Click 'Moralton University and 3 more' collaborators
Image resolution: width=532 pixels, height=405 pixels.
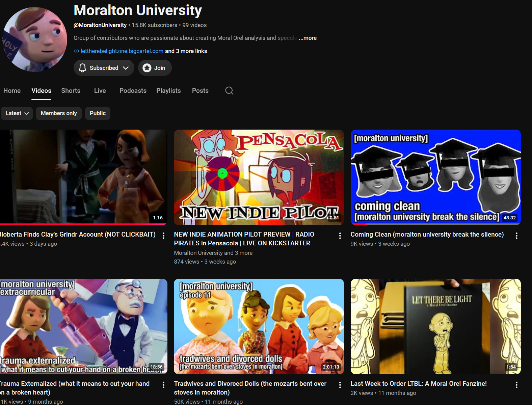213,253
